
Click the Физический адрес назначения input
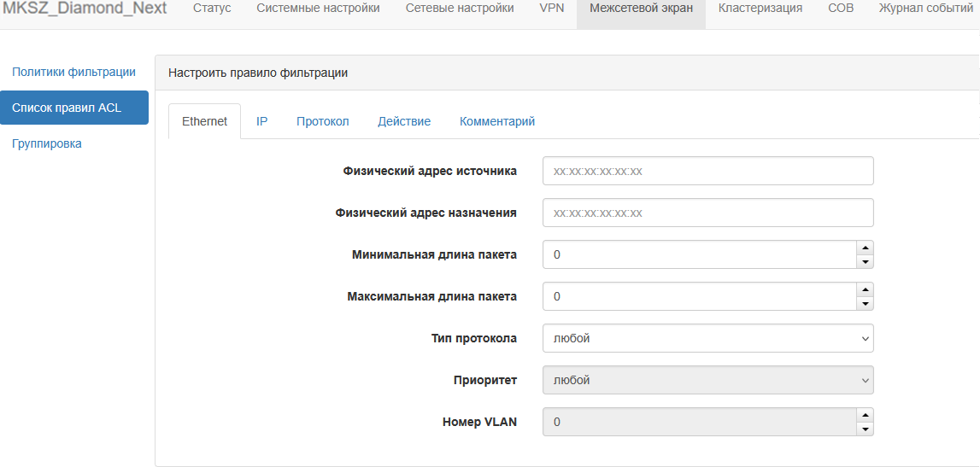click(x=707, y=213)
